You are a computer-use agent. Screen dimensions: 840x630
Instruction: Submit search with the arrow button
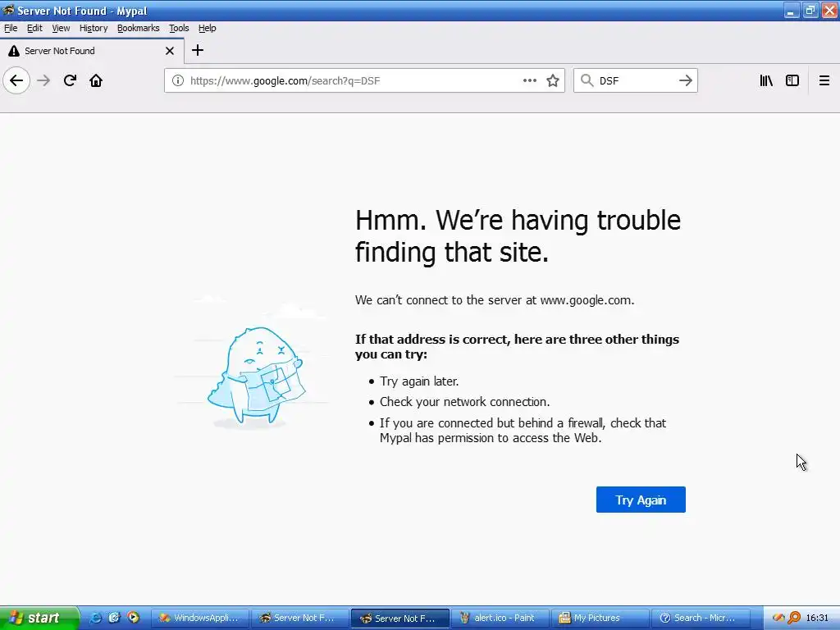[x=685, y=80]
